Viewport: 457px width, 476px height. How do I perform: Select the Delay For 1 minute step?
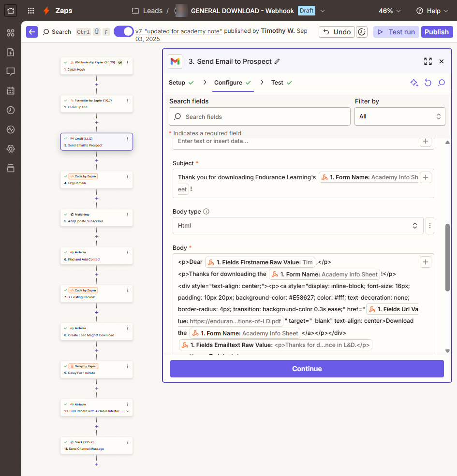point(97,370)
